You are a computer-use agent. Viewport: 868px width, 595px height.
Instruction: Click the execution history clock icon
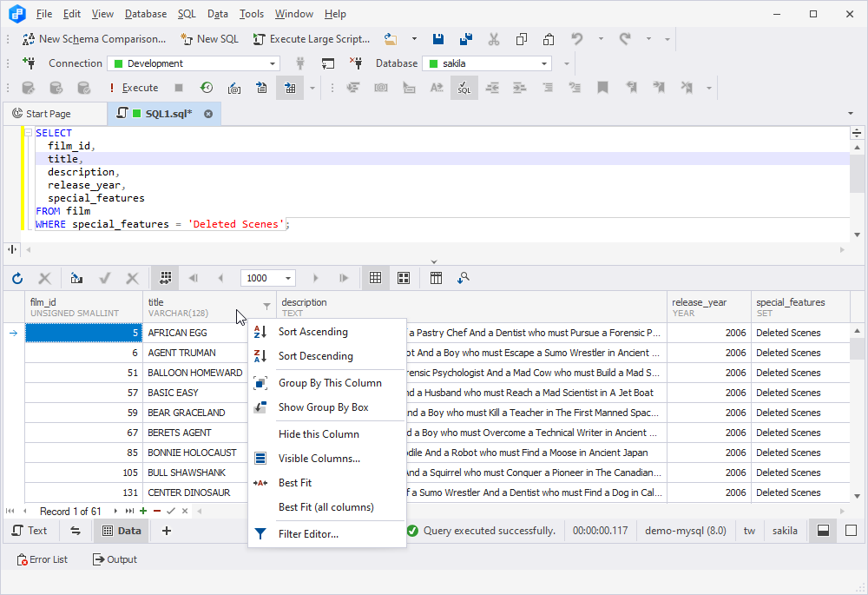pos(207,88)
